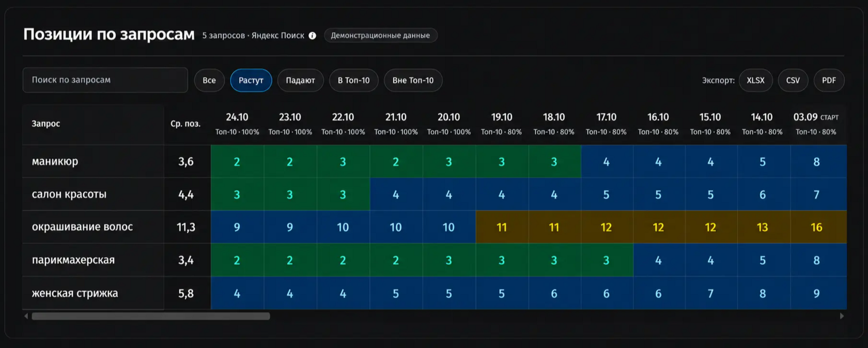Image resolution: width=868 pixels, height=348 pixels.
Task: Click салон красоты position cell for 14.10
Action: point(764,194)
